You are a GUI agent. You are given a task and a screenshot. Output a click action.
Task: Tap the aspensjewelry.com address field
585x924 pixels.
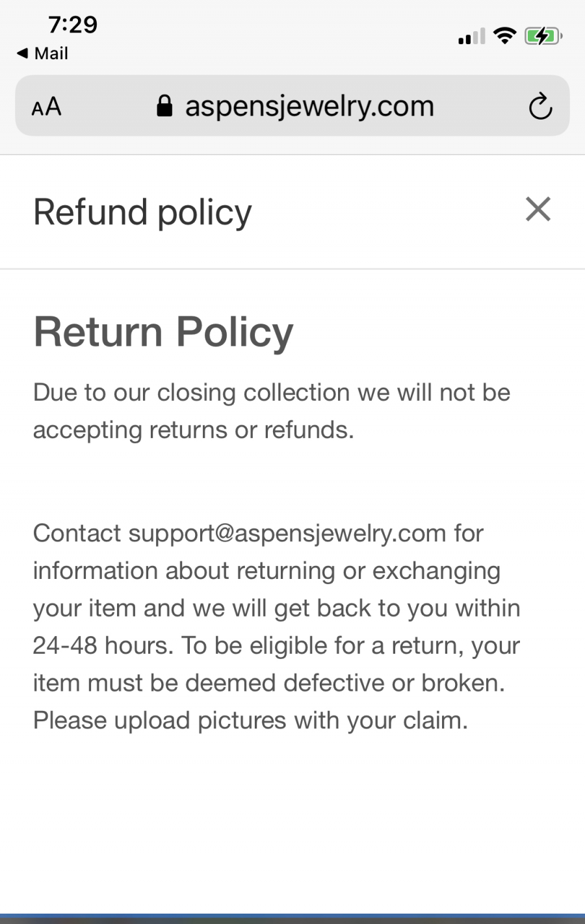click(309, 106)
